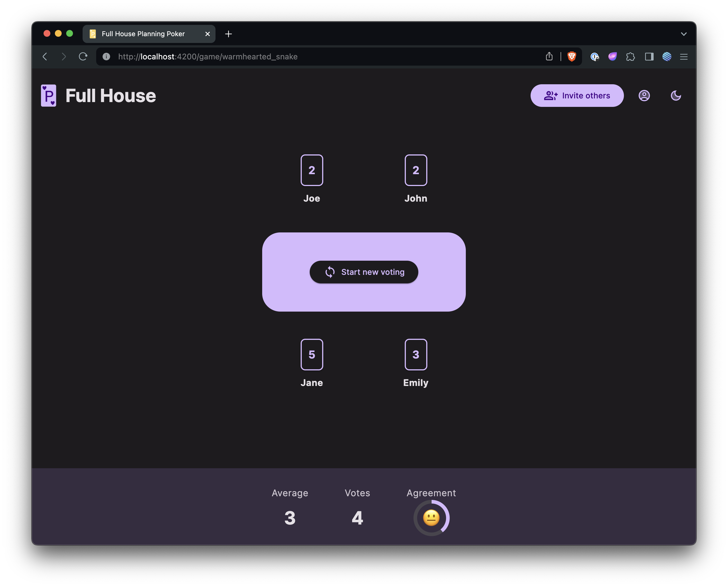Screen dimensions: 728x587
Task: Click Invite others button
Action: tap(577, 96)
